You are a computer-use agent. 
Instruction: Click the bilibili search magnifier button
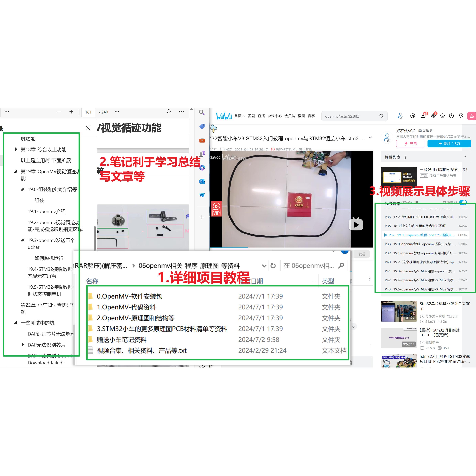click(381, 116)
